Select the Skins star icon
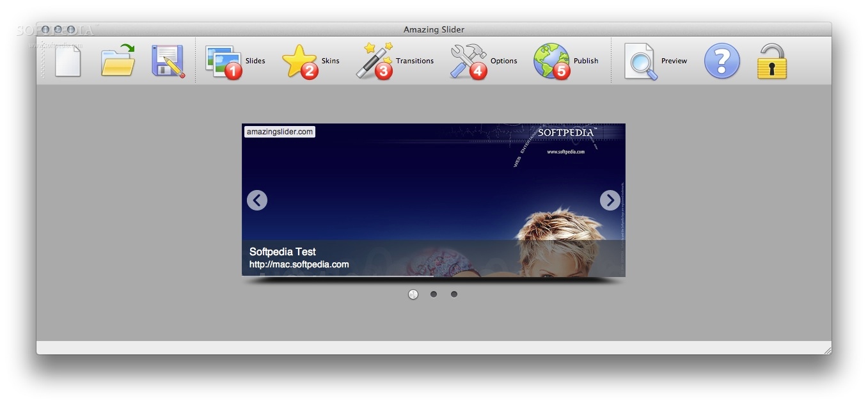 (x=299, y=61)
